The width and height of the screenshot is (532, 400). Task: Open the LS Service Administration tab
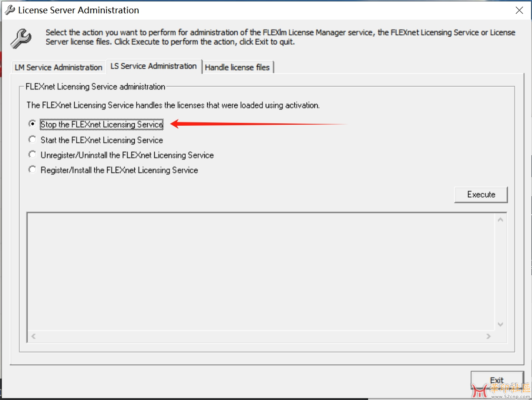click(154, 66)
